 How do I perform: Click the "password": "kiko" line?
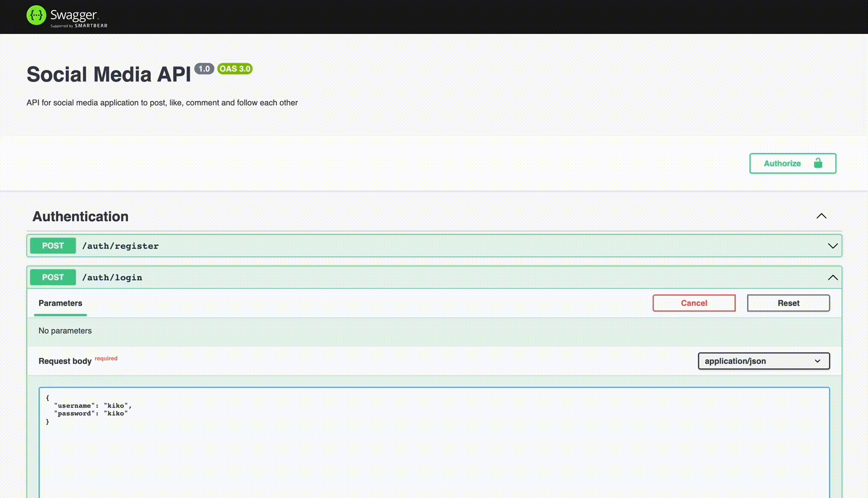pyautogui.click(x=91, y=414)
